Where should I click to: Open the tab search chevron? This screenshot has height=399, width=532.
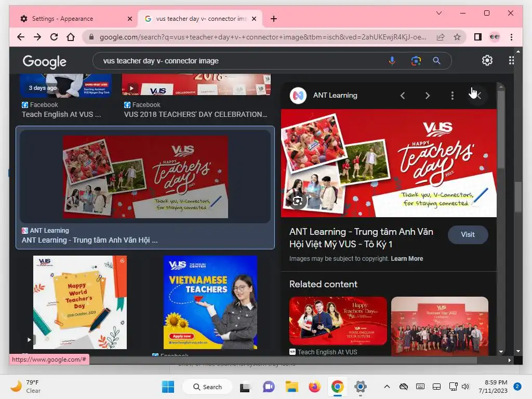pos(438,13)
